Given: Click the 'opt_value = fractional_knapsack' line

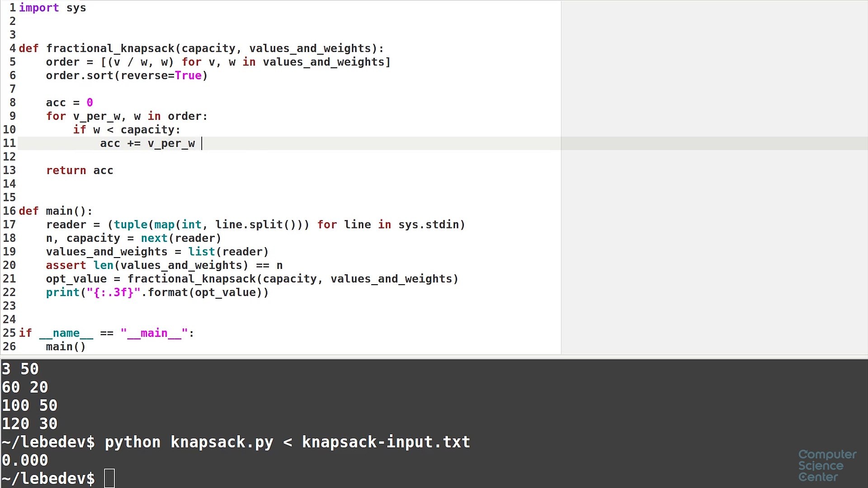Looking at the screenshot, I should [x=252, y=279].
